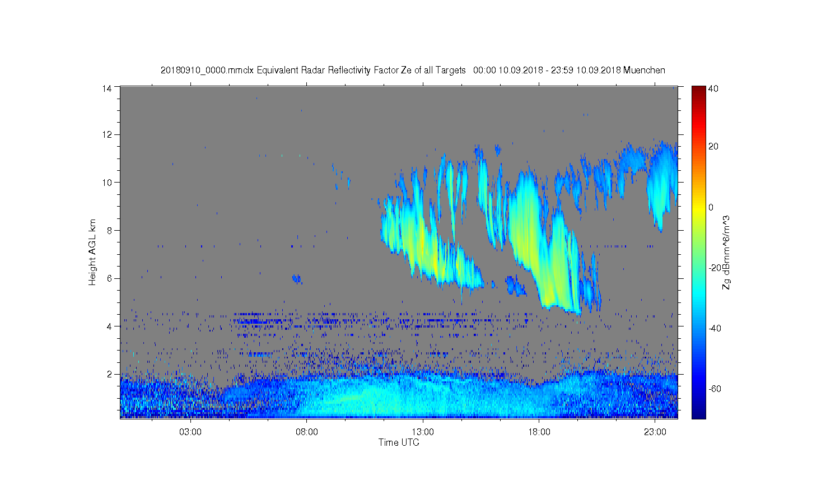
Task: Select the height axis tick label '8'
Action: [110, 230]
